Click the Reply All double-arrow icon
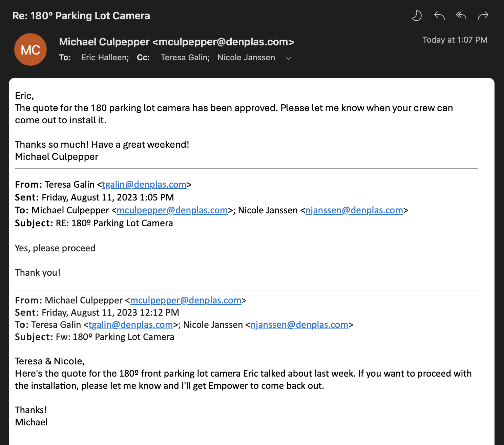Image resolution: width=504 pixels, height=445 pixels. [461, 16]
